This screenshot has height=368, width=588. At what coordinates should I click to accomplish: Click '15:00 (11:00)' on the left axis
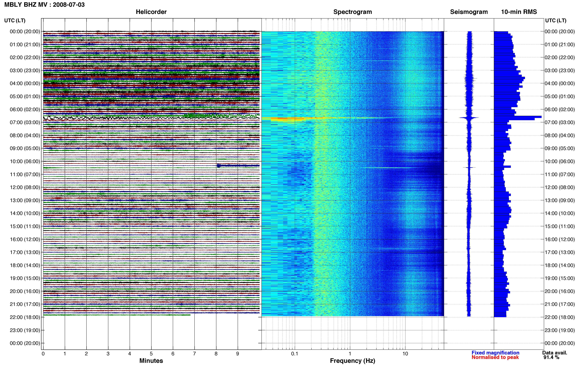tap(25, 226)
